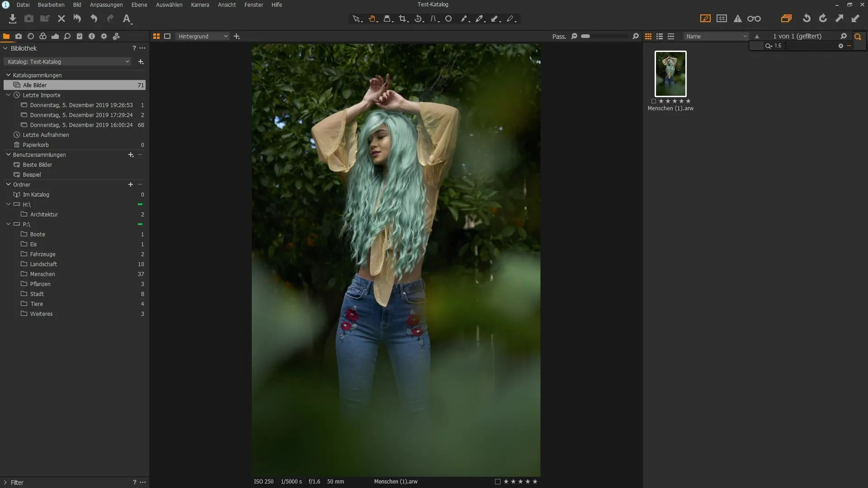The height and width of the screenshot is (488, 868).
Task: Open the Lens tool tab
Action: (31, 36)
